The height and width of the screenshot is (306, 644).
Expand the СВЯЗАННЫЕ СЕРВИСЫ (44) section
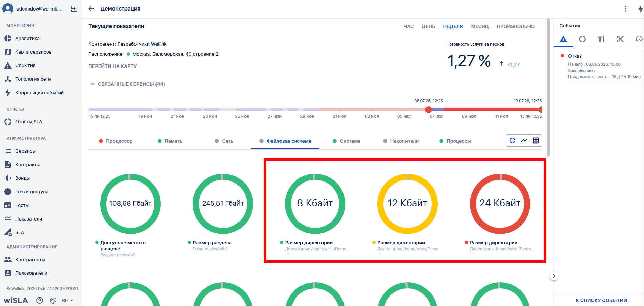coord(127,84)
